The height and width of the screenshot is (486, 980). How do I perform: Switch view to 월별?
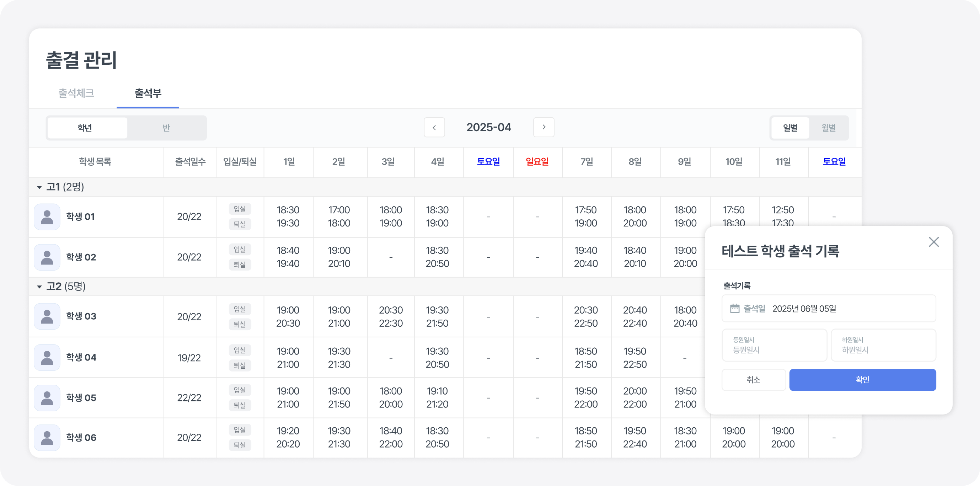[x=828, y=128]
